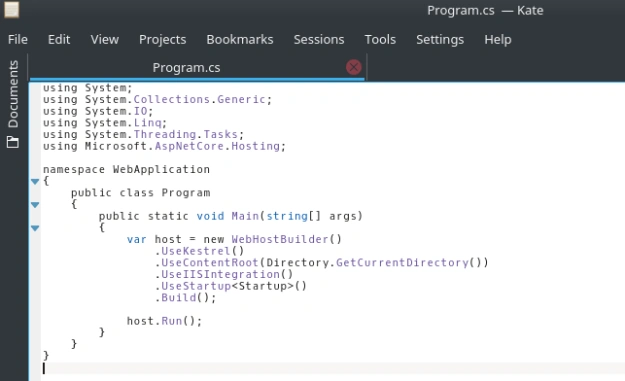
Task: Open the Projects menu
Action: (162, 40)
